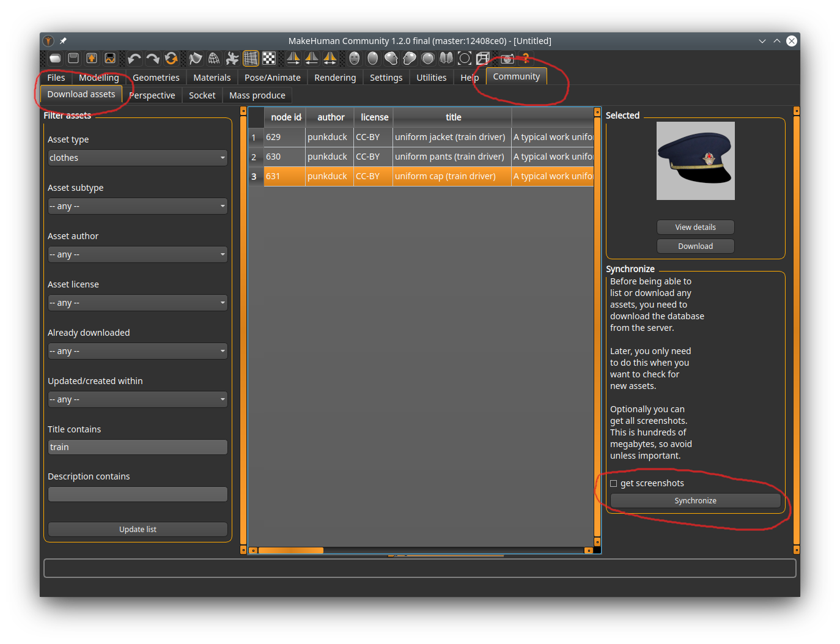Select the uniform jacket (train driver) row
Image resolution: width=840 pixels, height=644 pixels.
pyautogui.click(x=450, y=137)
